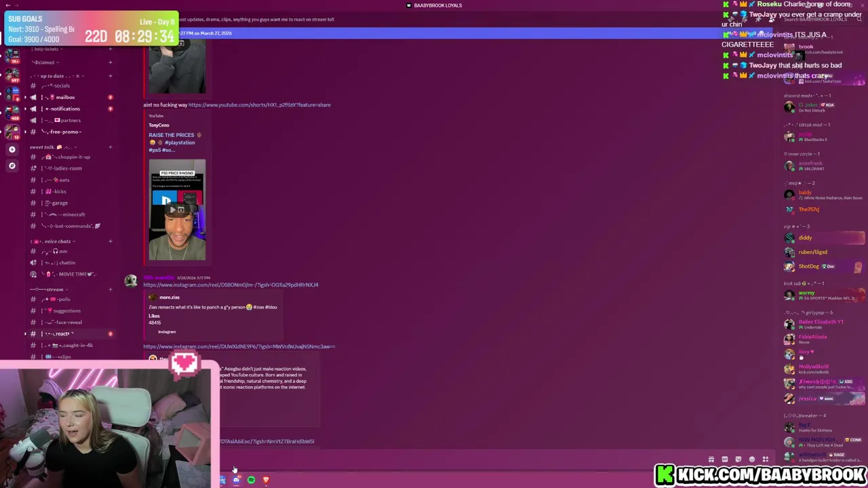The width and height of the screenshot is (868, 488).
Task: Click Add a Server plus icon
Action: (12, 149)
